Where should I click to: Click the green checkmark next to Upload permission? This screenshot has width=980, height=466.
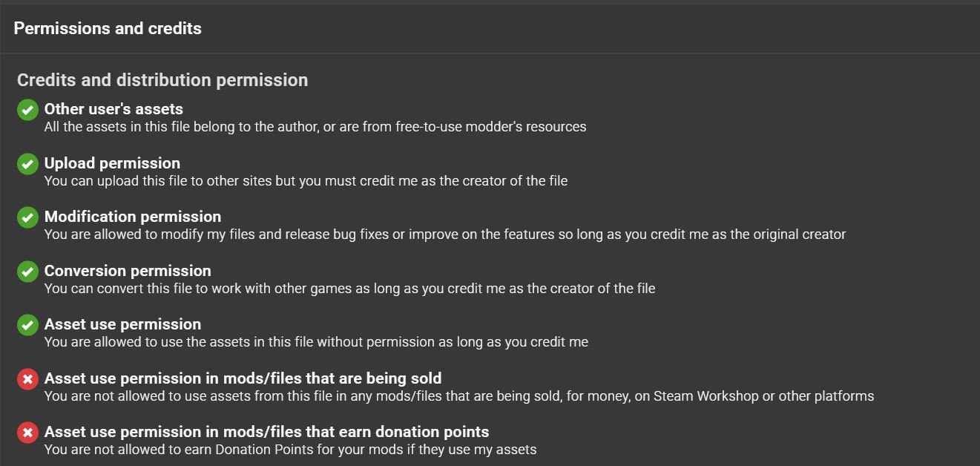pos(27,164)
